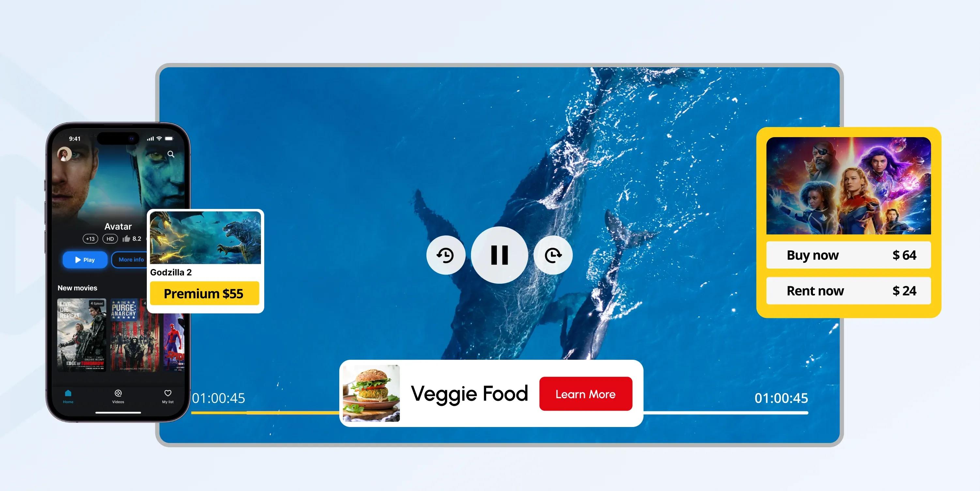The width and height of the screenshot is (980, 491).
Task: Tap the Play button on Avatar screen
Action: point(84,259)
